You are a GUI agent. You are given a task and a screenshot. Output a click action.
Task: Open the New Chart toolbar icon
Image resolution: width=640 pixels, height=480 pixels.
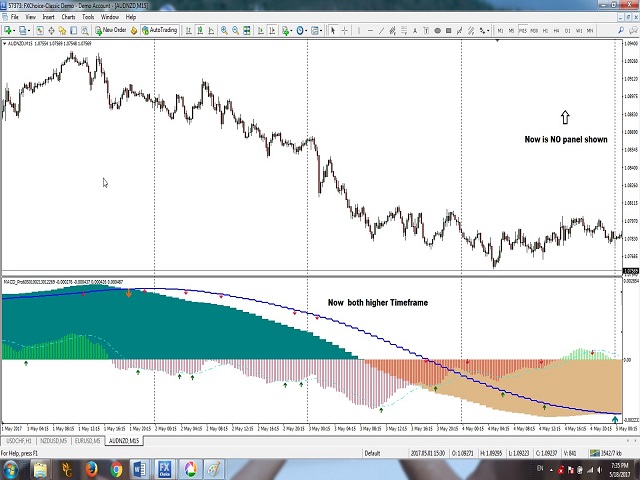[x=7, y=30]
